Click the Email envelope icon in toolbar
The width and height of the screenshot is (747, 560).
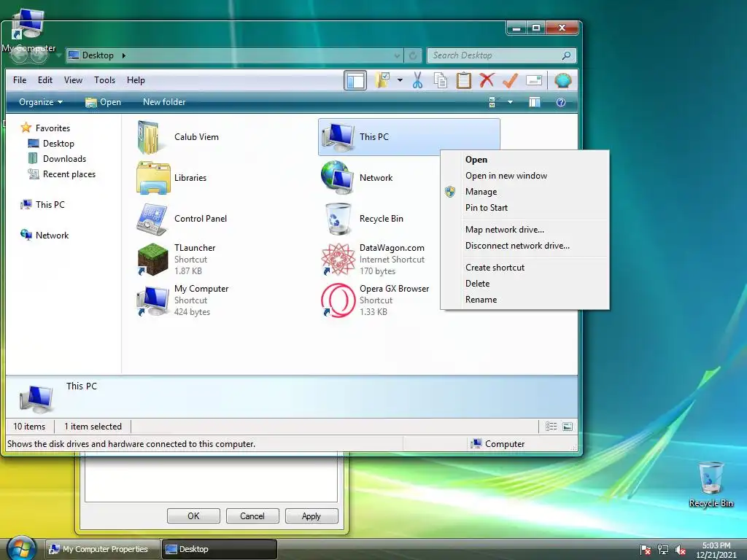click(534, 80)
